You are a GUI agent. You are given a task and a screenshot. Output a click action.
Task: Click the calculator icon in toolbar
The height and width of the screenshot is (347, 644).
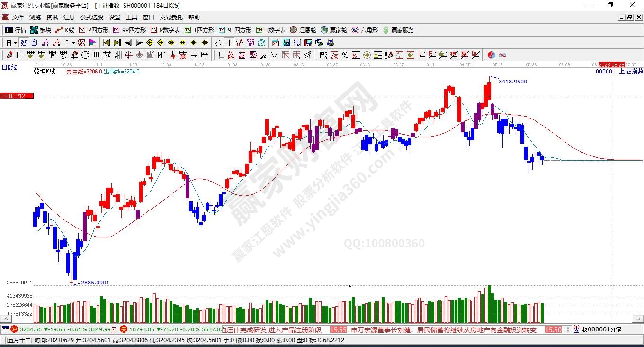pyautogui.click(x=286, y=43)
